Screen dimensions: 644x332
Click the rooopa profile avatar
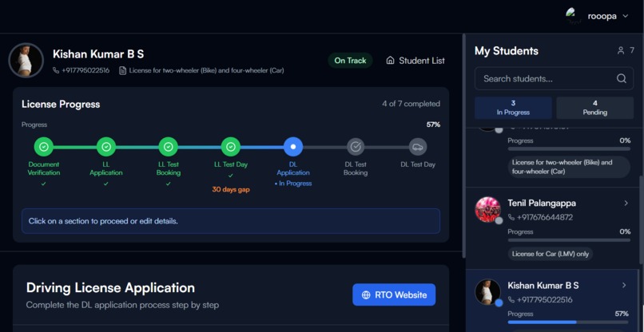tap(573, 17)
